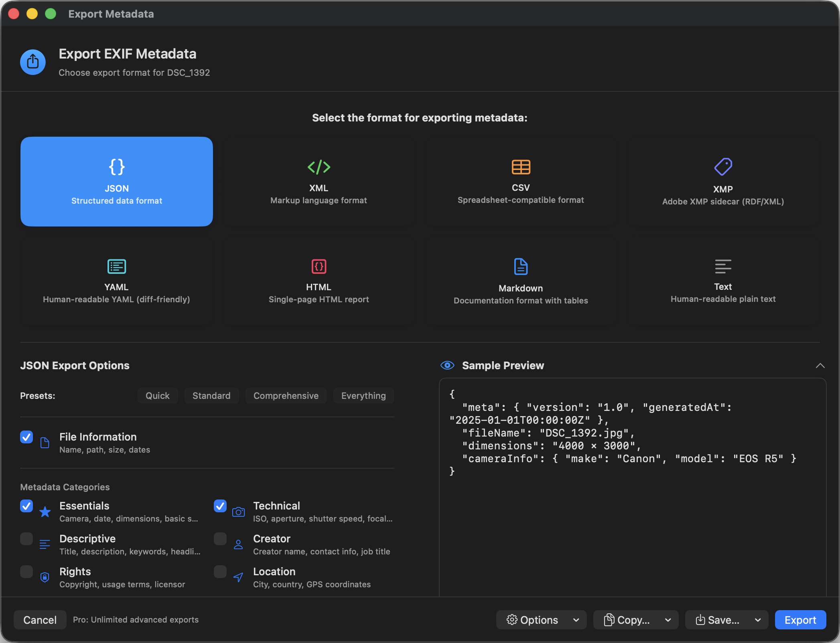The image size is (840, 643).
Task: Click the clipboard icon in Copy button
Action: click(x=609, y=620)
